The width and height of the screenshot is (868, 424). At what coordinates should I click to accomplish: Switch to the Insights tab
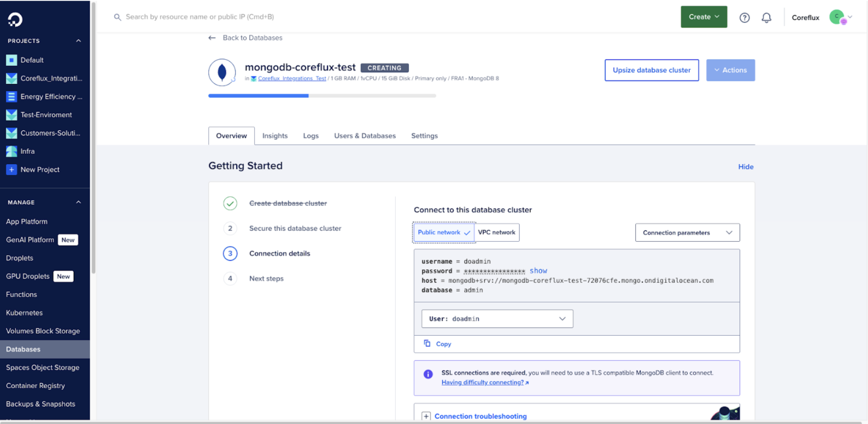pyautogui.click(x=275, y=136)
